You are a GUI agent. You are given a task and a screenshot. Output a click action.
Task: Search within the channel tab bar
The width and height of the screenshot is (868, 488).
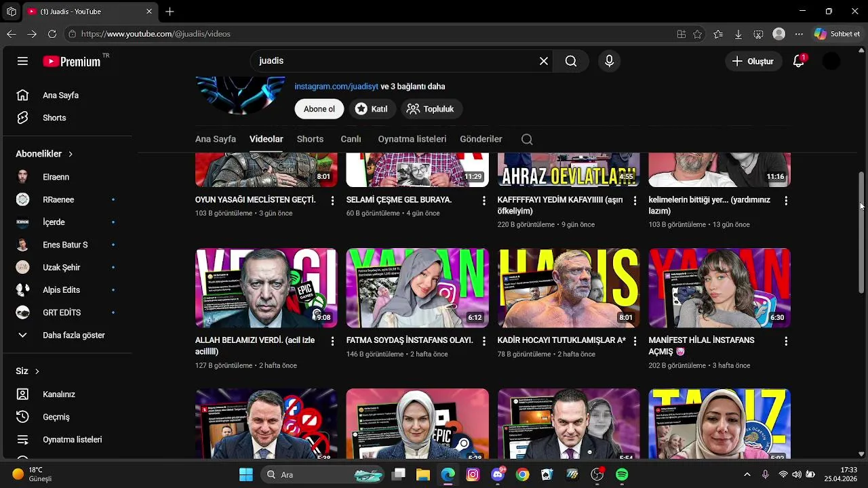(x=527, y=139)
